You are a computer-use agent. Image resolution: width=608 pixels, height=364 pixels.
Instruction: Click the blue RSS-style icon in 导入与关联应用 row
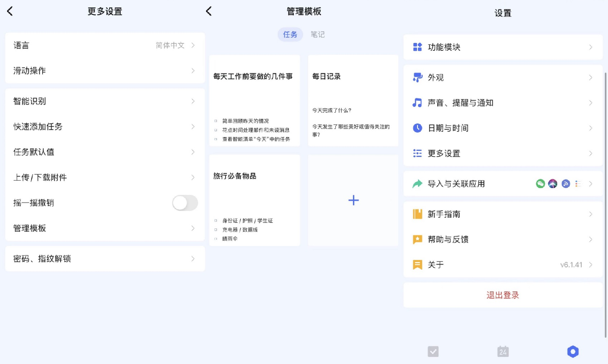tap(566, 184)
